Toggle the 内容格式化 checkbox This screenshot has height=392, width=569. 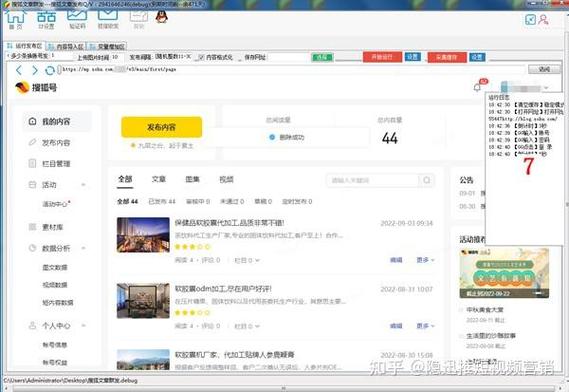tap(201, 57)
